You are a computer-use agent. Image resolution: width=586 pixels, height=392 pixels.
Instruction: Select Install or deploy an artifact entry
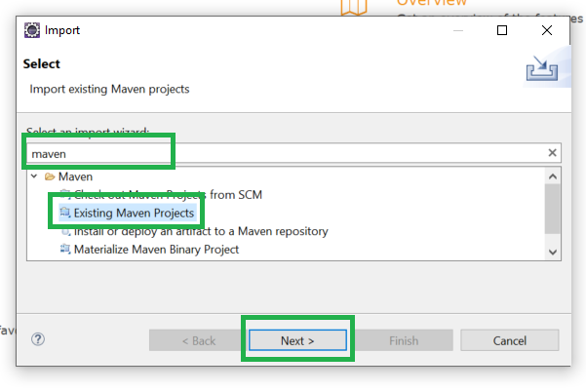[x=201, y=231]
